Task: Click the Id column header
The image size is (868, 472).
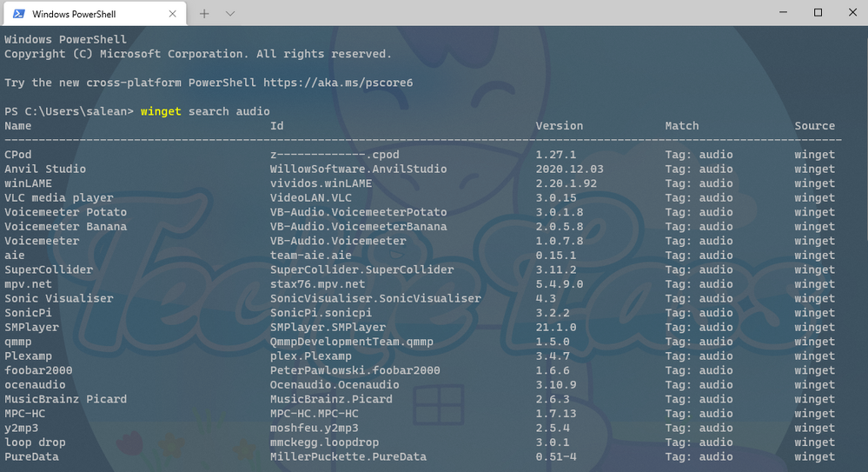Action: click(277, 126)
